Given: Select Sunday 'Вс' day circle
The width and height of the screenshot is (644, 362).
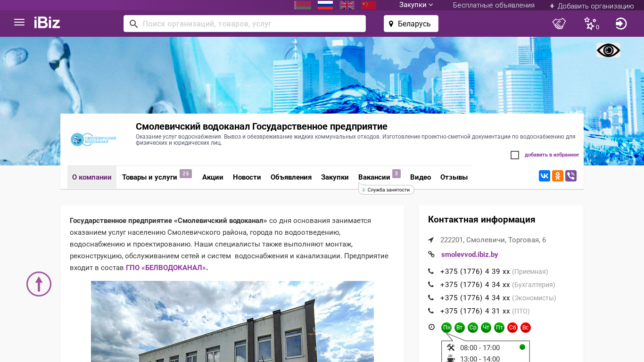Looking at the screenshot, I should 526,328.
